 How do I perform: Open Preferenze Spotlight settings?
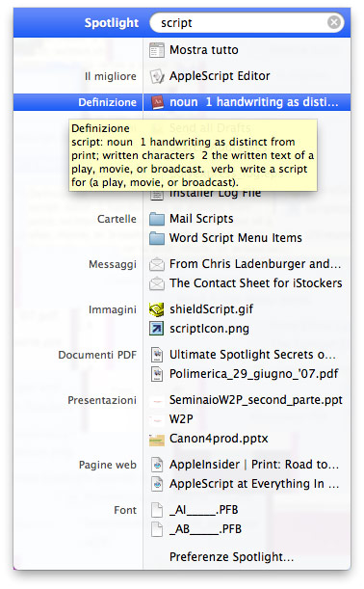(x=231, y=556)
